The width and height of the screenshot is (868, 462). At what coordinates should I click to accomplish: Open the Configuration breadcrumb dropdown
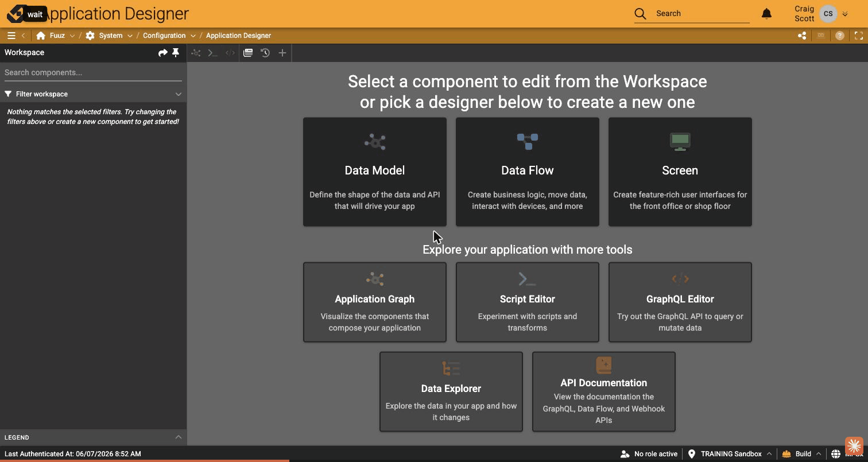(193, 36)
